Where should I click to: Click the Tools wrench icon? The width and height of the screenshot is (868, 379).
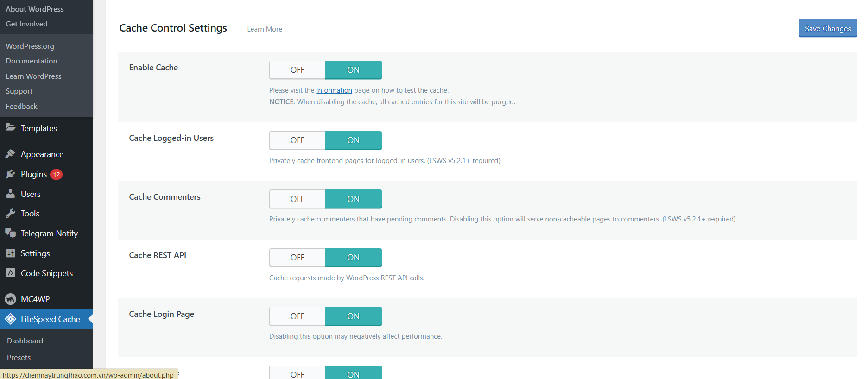[10, 213]
